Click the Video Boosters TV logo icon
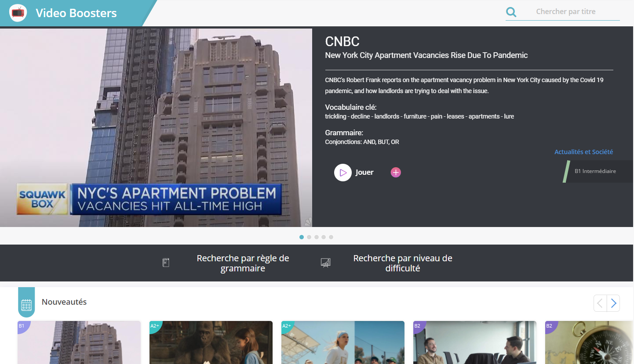This screenshot has height=364, width=634. pyautogui.click(x=18, y=13)
